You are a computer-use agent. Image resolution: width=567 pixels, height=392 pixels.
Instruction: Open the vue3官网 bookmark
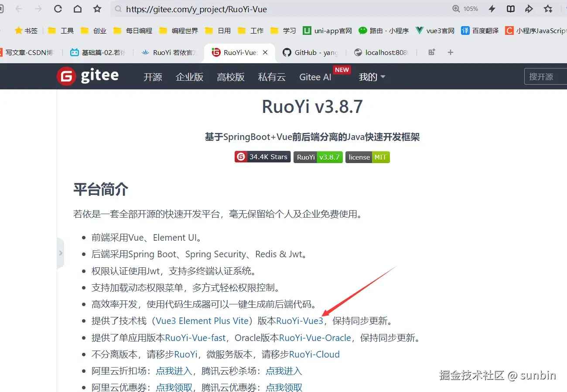pos(435,31)
